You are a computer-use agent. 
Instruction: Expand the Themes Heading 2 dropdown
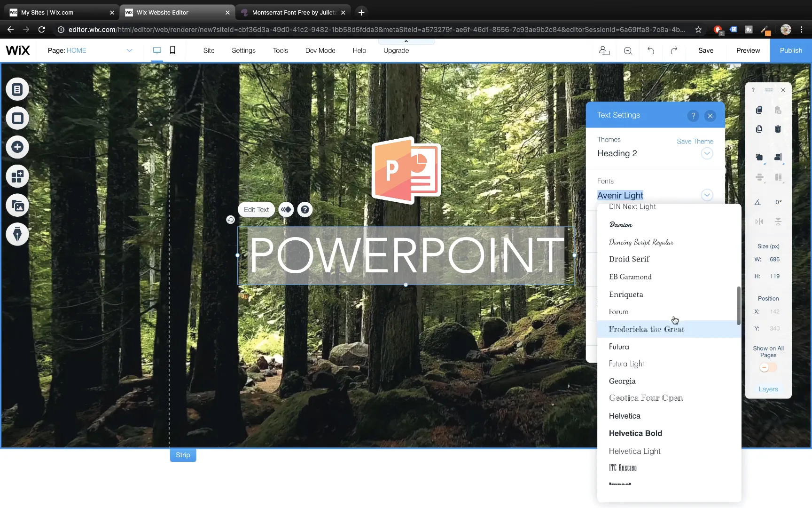point(707,153)
